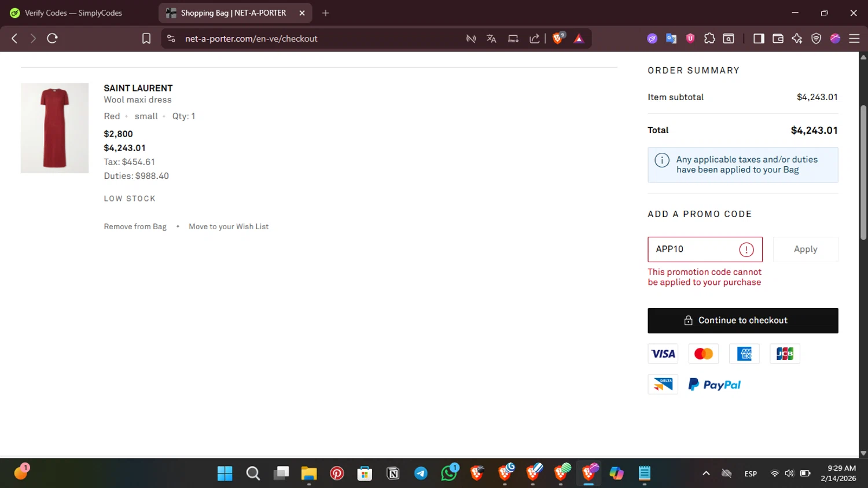Toggle the browser sidebar panel
Viewport: 868px width, 488px height.
pyautogui.click(x=759, y=38)
